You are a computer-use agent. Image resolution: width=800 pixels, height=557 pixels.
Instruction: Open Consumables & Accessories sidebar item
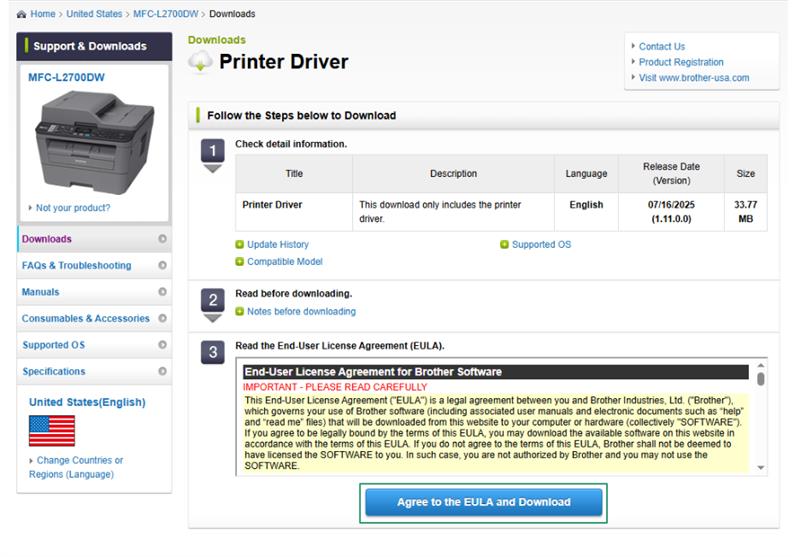pos(94,318)
